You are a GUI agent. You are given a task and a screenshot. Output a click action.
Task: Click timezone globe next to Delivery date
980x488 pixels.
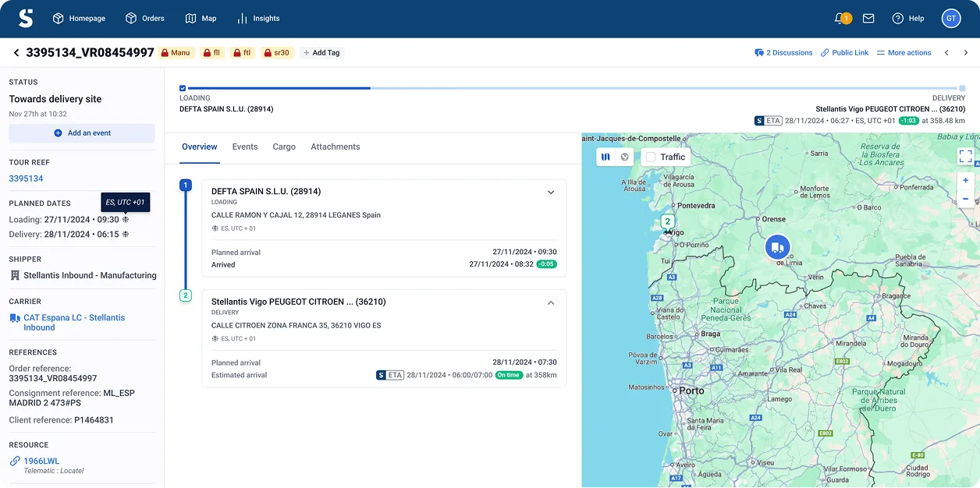126,234
